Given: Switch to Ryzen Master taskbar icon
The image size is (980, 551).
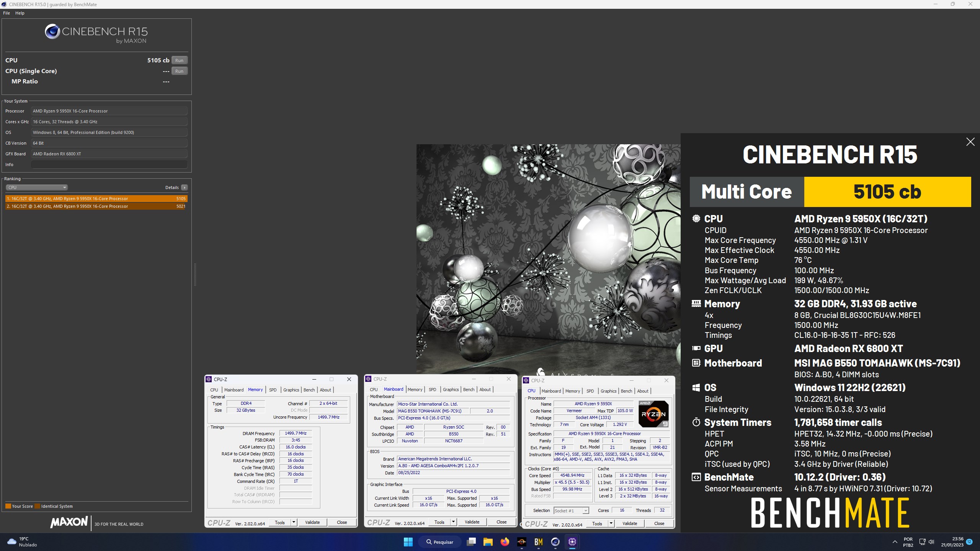Looking at the screenshot, I should tap(521, 542).
